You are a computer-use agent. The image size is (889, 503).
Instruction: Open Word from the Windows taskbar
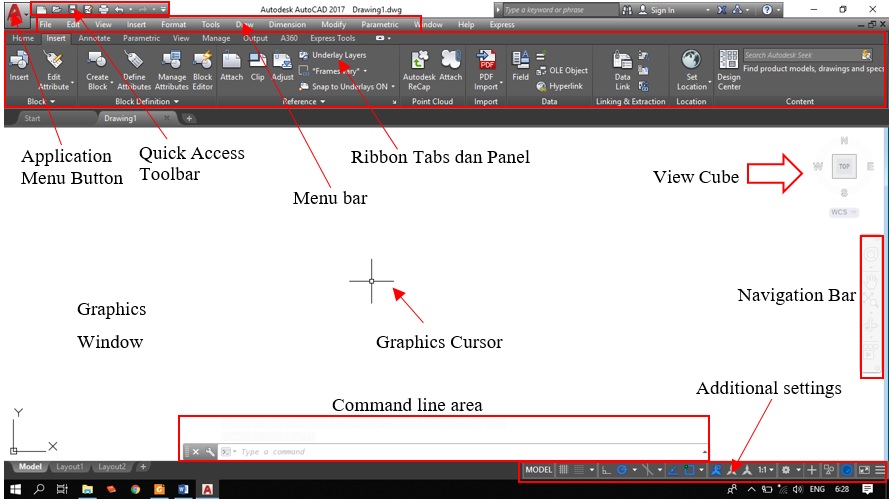coord(183,489)
